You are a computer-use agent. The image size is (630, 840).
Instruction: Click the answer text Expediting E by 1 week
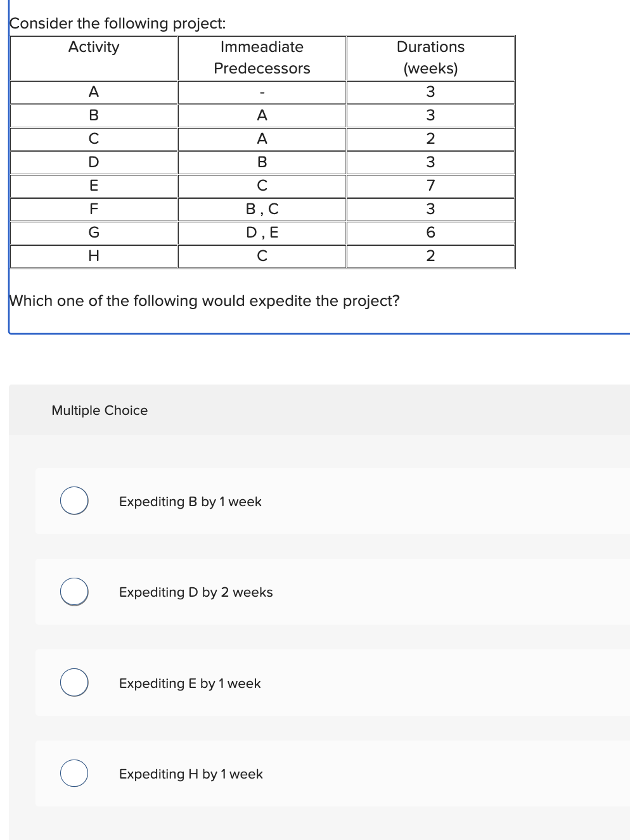point(189,684)
